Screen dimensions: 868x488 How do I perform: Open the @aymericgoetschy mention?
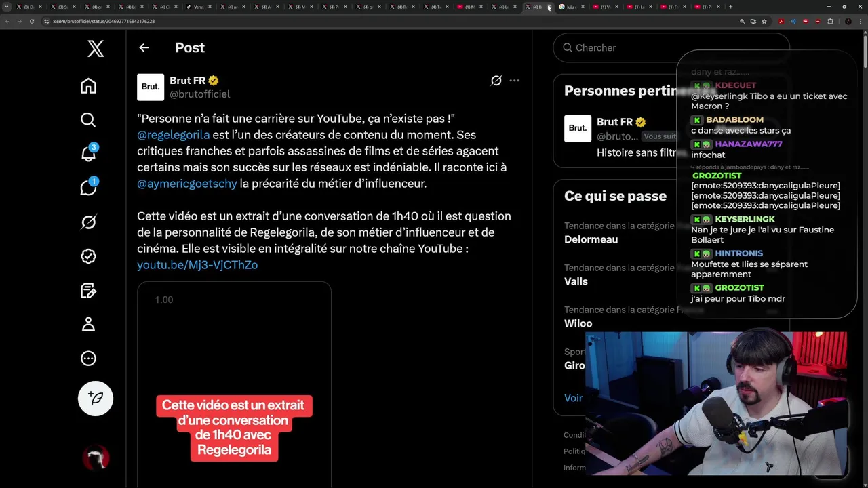(187, 184)
